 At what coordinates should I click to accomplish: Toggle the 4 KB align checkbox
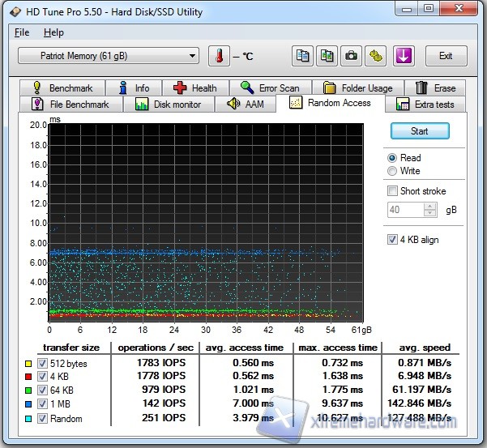click(393, 240)
